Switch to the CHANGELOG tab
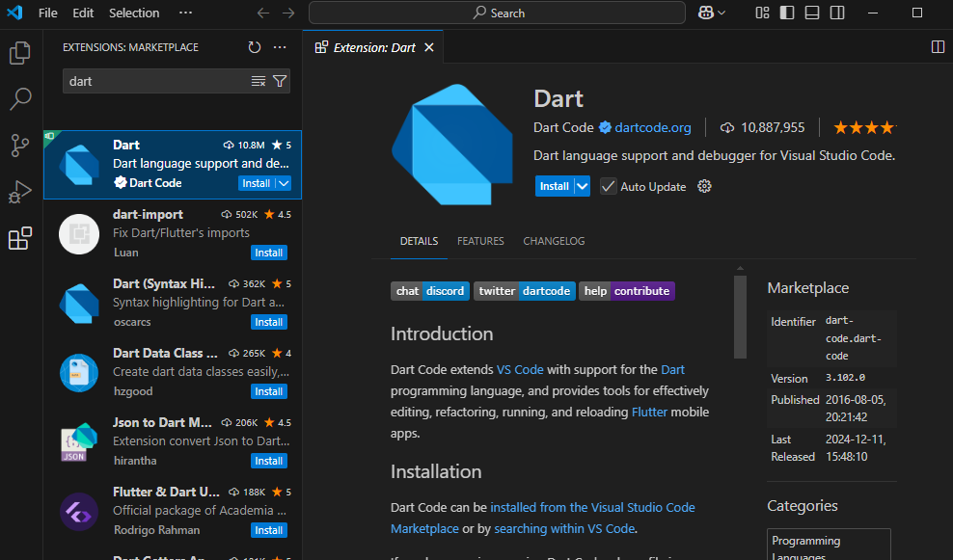 [x=554, y=241]
